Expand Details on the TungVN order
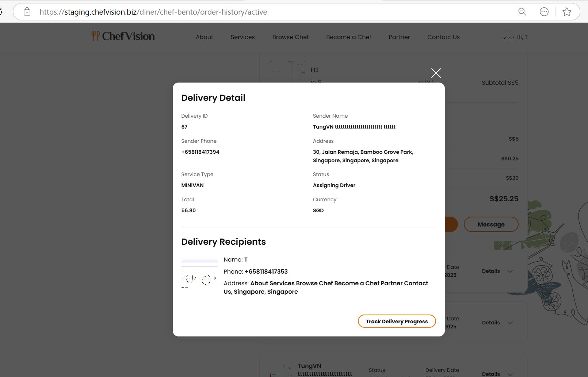The width and height of the screenshot is (588, 377). pyautogui.click(x=510, y=374)
